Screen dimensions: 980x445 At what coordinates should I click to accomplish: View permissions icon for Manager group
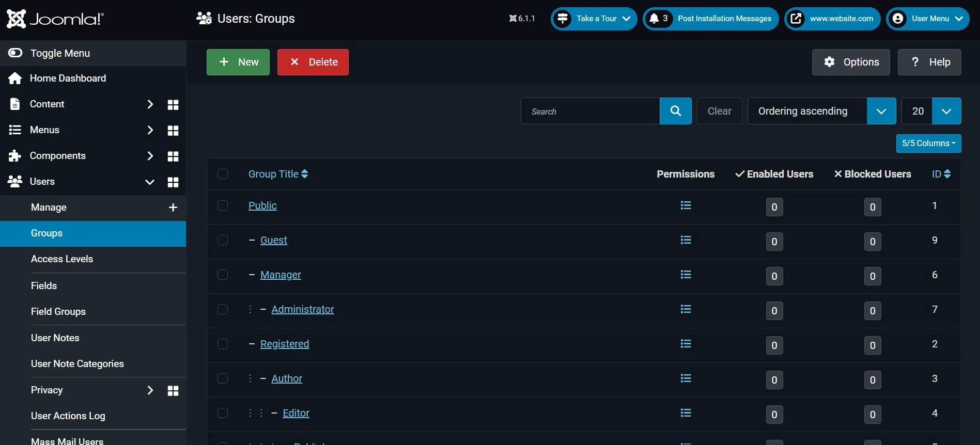(x=686, y=275)
